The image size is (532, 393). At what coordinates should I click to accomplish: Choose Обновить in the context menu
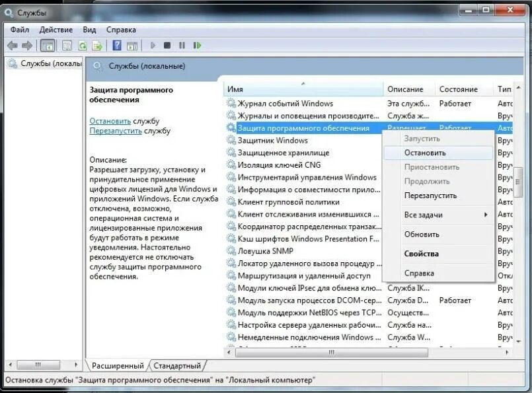438,234
